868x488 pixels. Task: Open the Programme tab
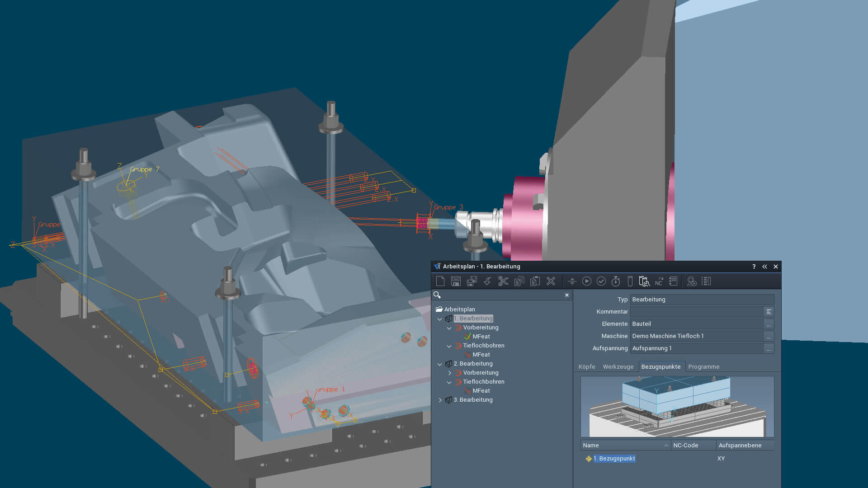coord(703,367)
